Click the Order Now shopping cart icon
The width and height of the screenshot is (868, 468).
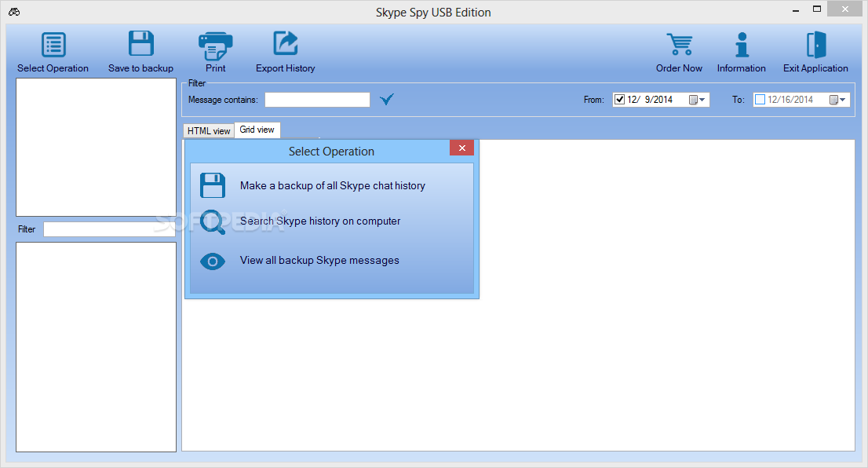(x=680, y=44)
